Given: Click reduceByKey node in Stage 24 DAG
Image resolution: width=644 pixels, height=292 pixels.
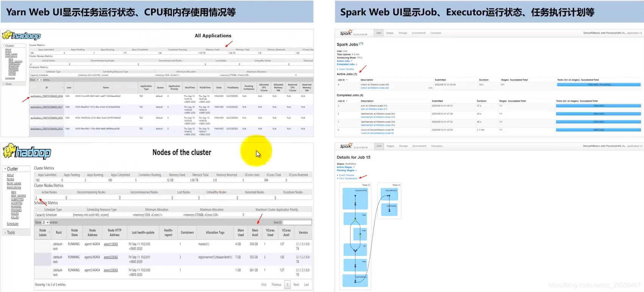Looking at the screenshot, I should pos(389,194).
